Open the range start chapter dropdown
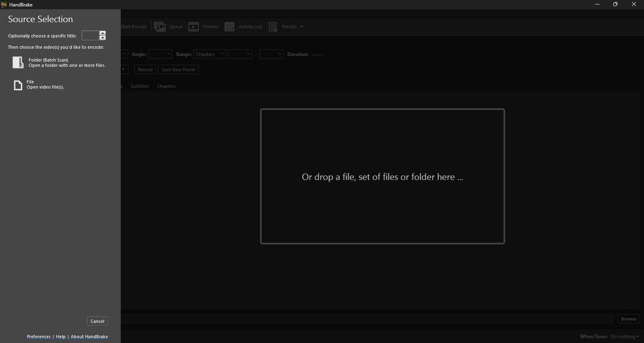 point(240,54)
